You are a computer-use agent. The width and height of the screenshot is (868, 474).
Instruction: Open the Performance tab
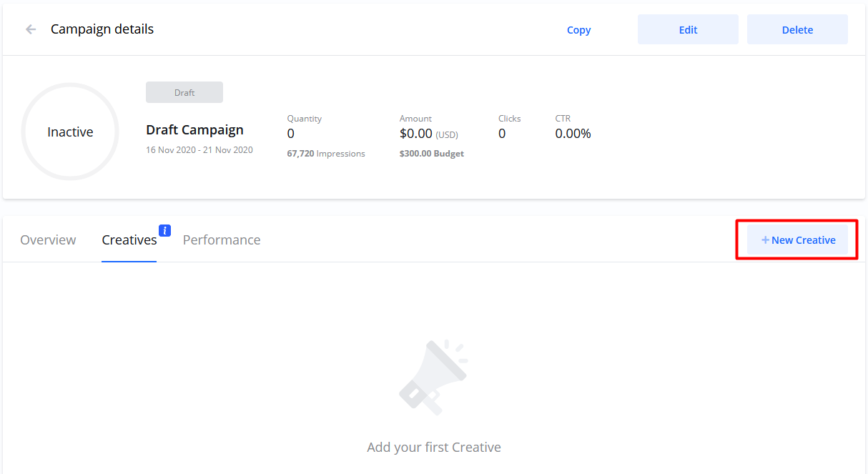coord(222,240)
